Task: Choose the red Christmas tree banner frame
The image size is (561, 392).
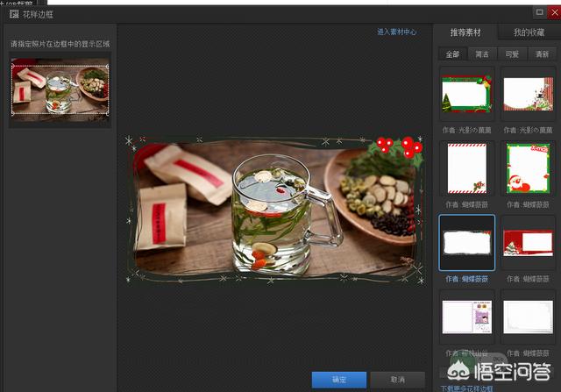Action: pyautogui.click(x=528, y=243)
